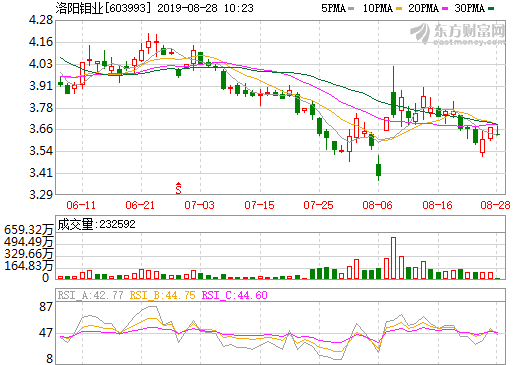Click the 08-28 date label
The image size is (520, 365).
495,205
